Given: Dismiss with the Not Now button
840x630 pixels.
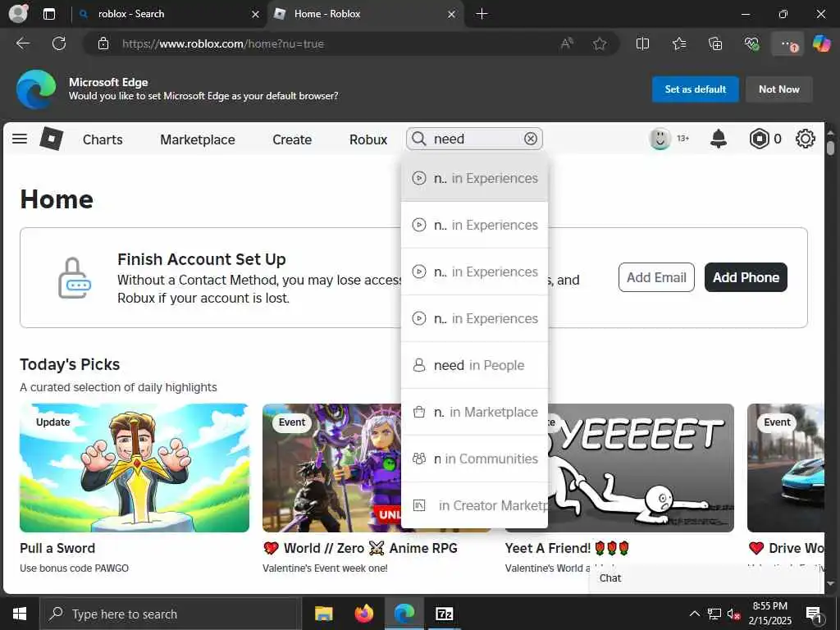Looking at the screenshot, I should pyautogui.click(x=779, y=89).
